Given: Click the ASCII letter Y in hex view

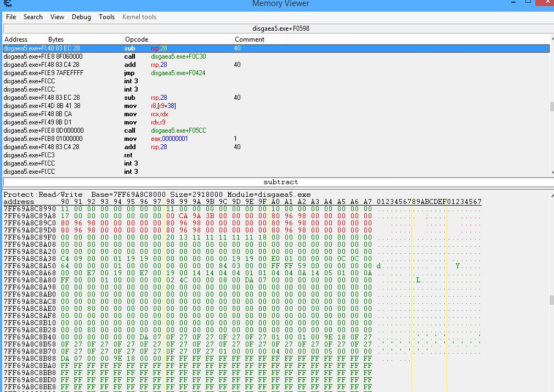Looking at the screenshot, I should pos(457,265).
